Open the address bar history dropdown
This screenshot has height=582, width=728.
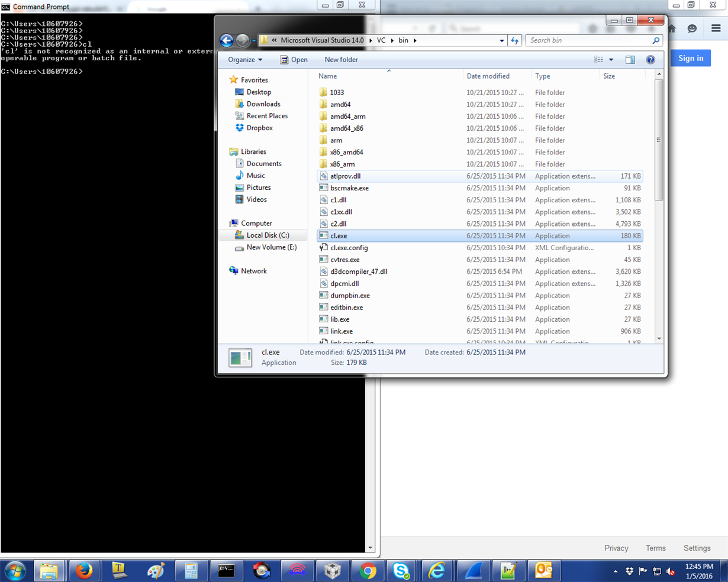tap(502, 41)
